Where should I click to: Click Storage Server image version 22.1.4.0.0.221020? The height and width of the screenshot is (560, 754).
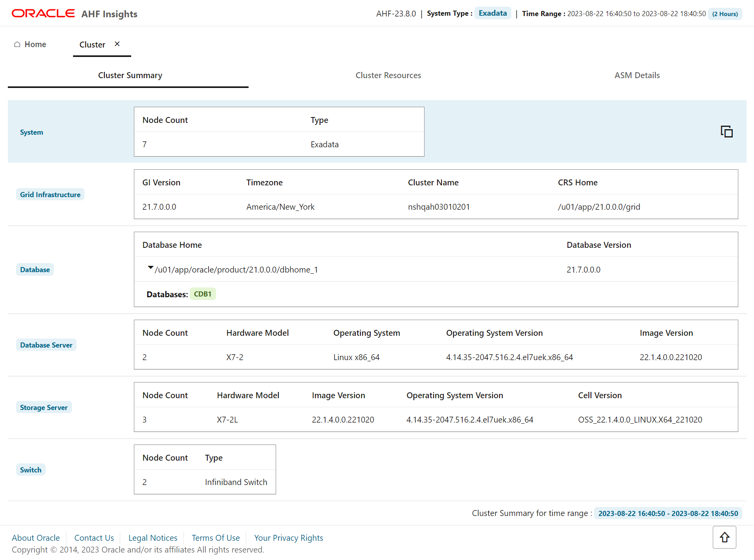coord(343,420)
